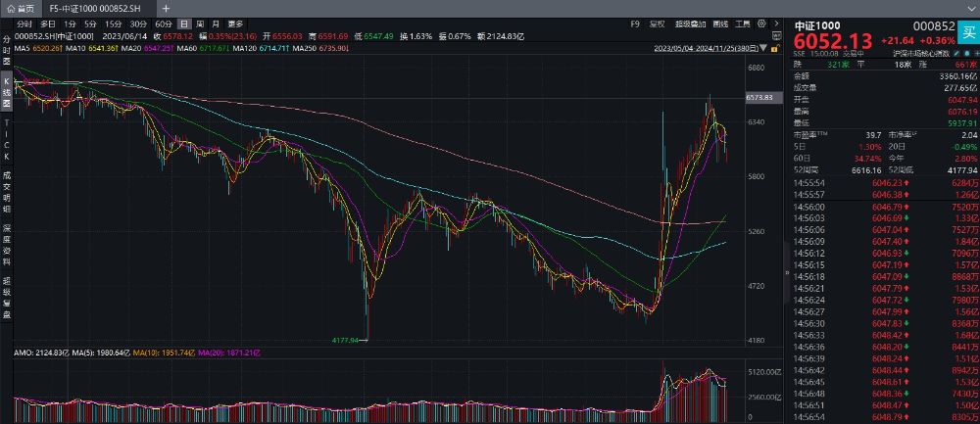Expand the 更多 periods dropdown

235,23
